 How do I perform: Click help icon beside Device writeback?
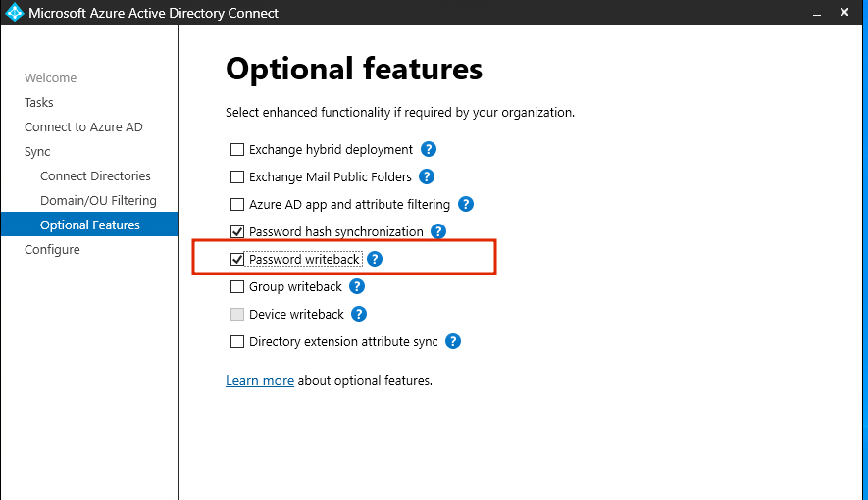[359, 315]
